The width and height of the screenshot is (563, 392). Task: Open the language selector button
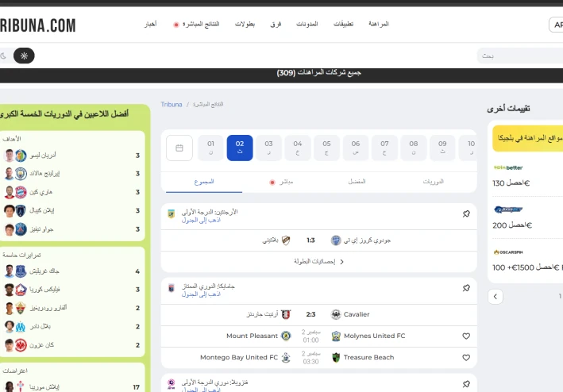click(x=556, y=25)
